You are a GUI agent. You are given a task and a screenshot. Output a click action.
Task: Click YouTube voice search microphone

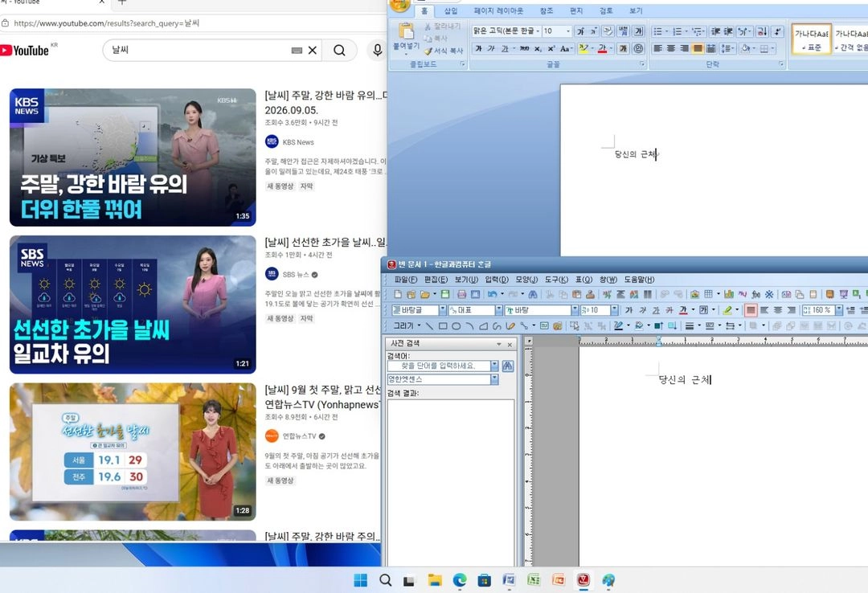coord(378,51)
